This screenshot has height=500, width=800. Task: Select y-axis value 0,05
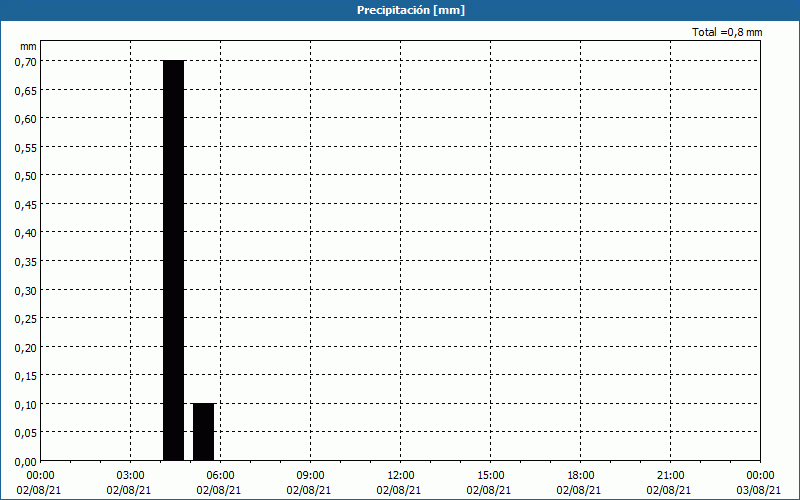(26, 433)
